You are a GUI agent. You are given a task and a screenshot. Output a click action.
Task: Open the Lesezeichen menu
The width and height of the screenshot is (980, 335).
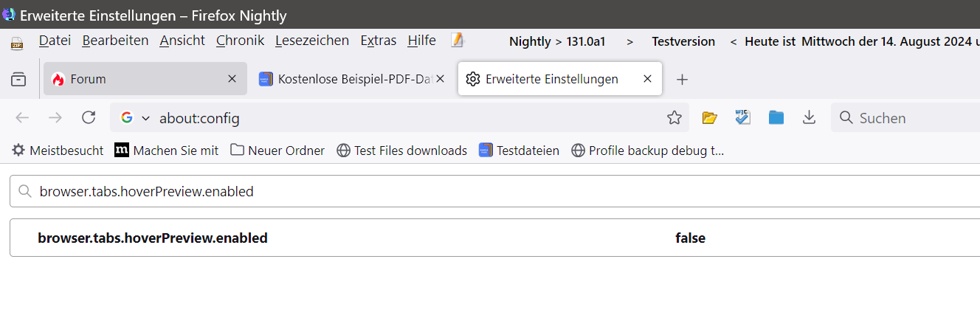click(x=311, y=41)
